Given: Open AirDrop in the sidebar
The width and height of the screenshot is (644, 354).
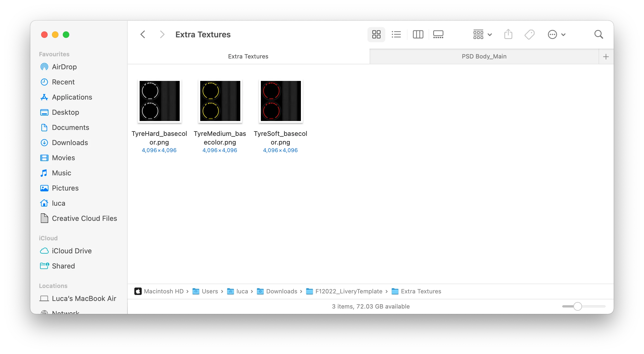Looking at the screenshot, I should click(64, 67).
